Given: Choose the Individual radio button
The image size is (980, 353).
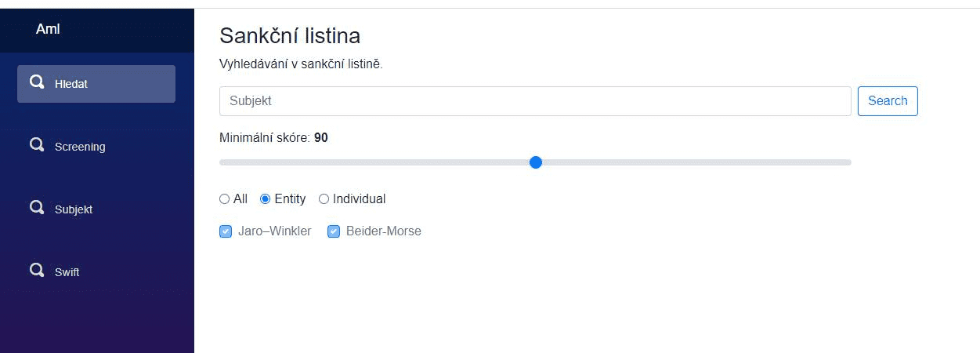Looking at the screenshot, I should pos(324,199).
